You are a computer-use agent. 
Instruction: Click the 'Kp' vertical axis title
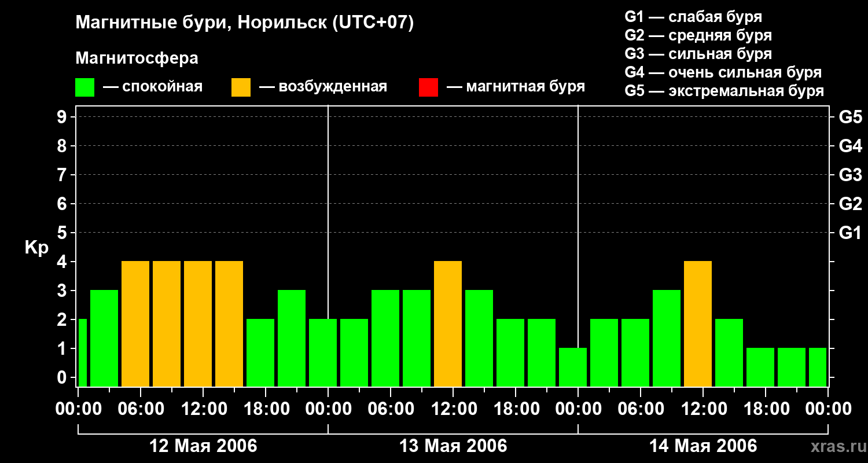[36, 248]
